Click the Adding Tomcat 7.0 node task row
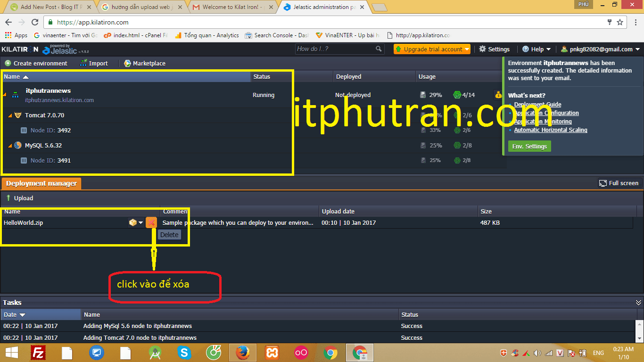 pyautogui.click(x=318, y=337)
